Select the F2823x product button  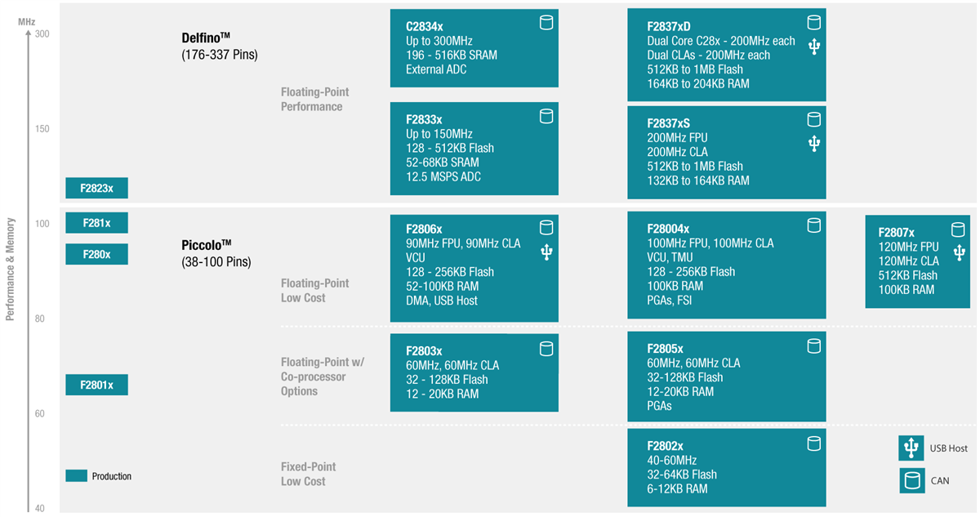coord(96,188)
